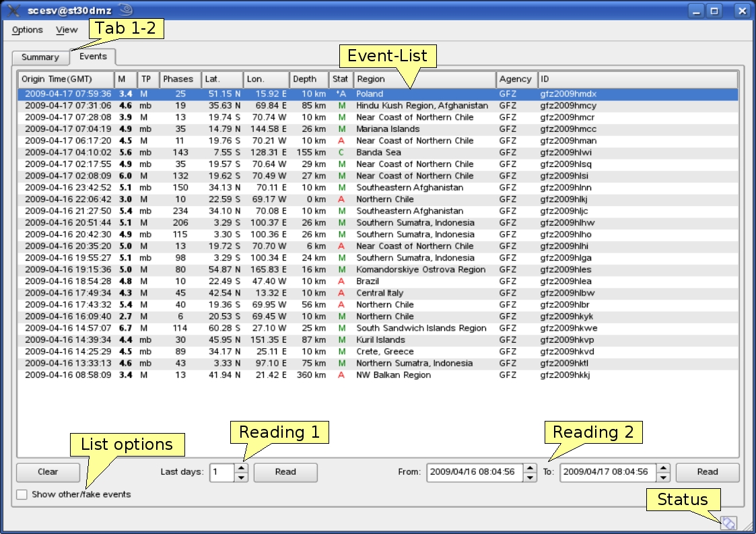
Task: Open the View menu
Action: pos(67,30)
